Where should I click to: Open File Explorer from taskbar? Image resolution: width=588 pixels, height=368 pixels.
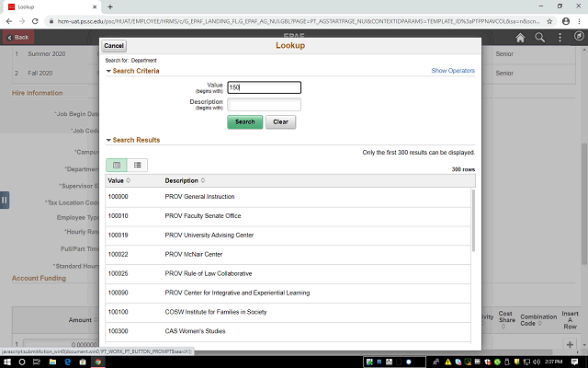pyautogui.click(x=52, y=362)
